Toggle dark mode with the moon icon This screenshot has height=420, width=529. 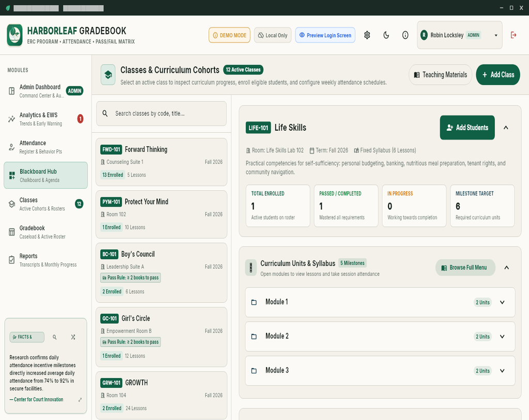386,35
